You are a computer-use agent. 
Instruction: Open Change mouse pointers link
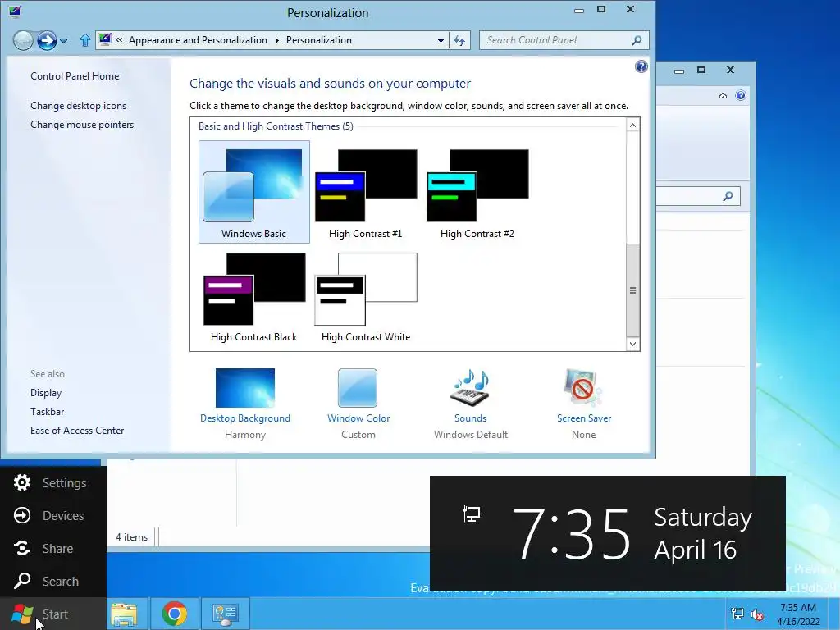point(82,125)
